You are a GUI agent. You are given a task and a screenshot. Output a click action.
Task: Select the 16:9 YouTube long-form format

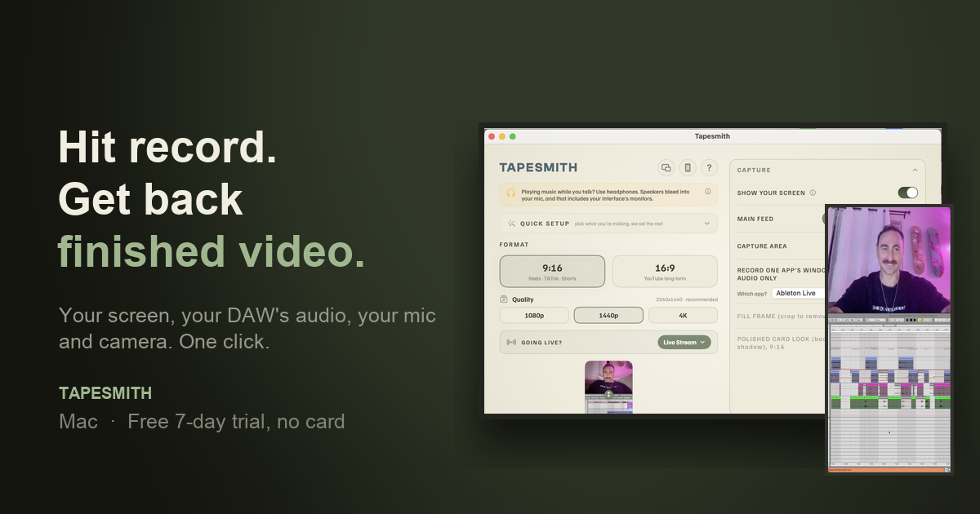point(665,271)
